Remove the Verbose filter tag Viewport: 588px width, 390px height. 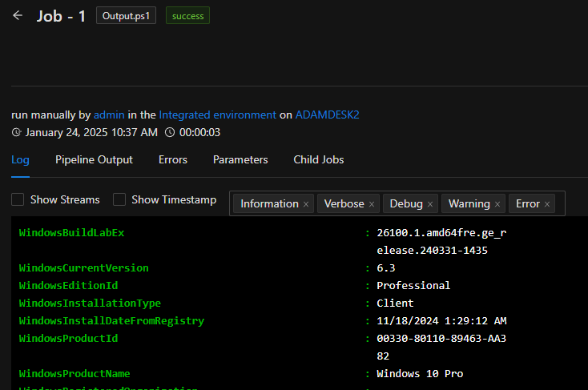pyautogui.click(x=372, y=204)
